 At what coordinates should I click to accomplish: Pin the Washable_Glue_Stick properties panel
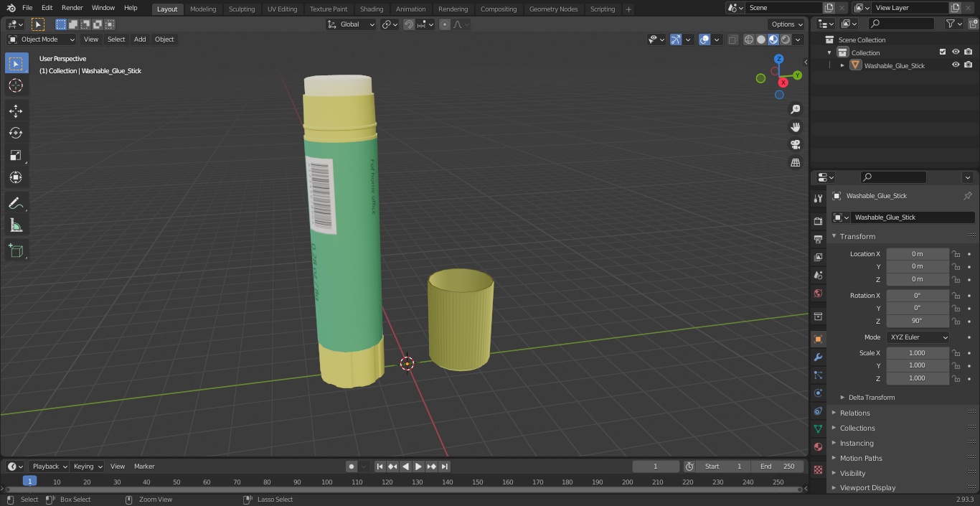pos(967,196)
